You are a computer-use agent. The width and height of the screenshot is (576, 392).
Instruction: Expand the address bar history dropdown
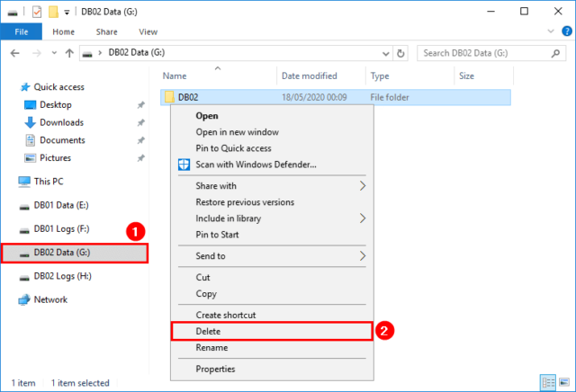point(386,54)
